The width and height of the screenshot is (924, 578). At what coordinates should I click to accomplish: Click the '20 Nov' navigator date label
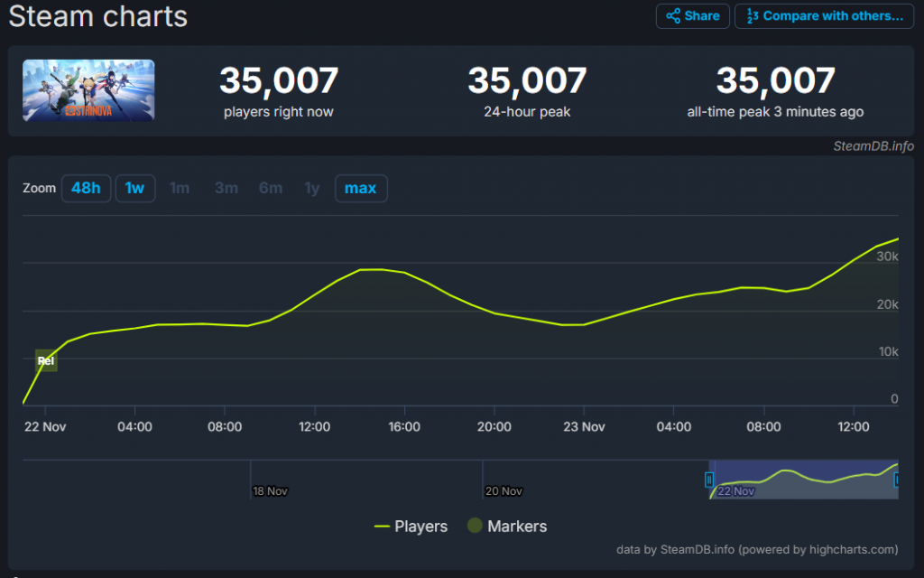click(504, 490)
